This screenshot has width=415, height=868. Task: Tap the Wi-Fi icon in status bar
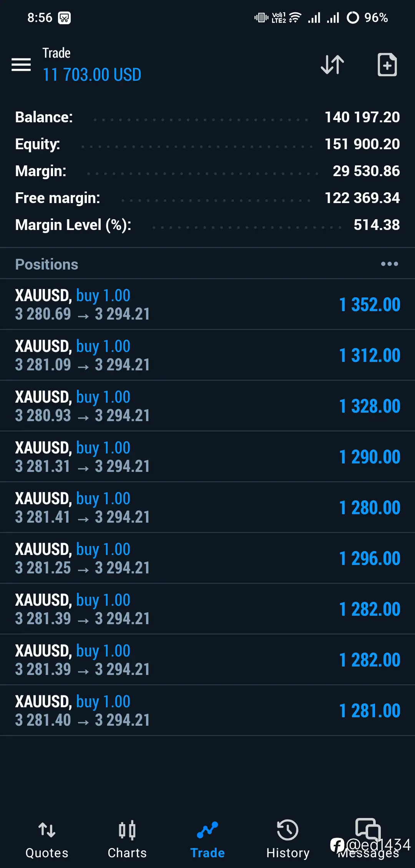(x=295, y=17)
